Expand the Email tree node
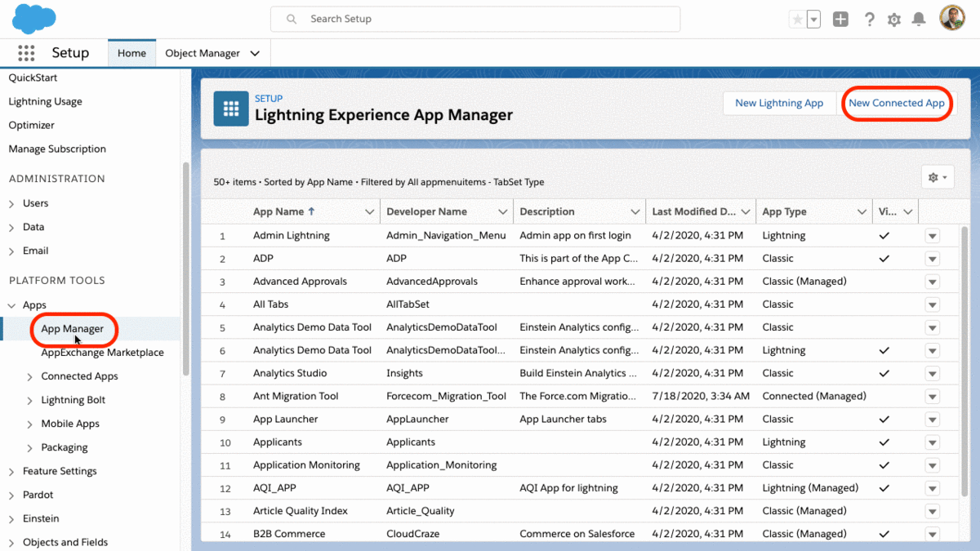The height and width of the screenshot is (551, 980). pyautogui.click(x=11, y=251)
